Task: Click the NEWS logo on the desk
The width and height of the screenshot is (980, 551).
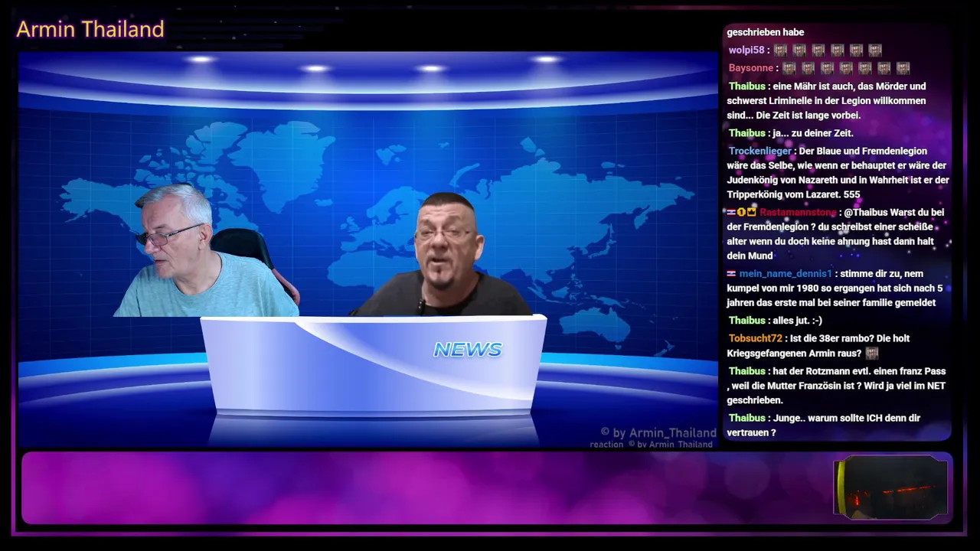Action: [468, 350]
